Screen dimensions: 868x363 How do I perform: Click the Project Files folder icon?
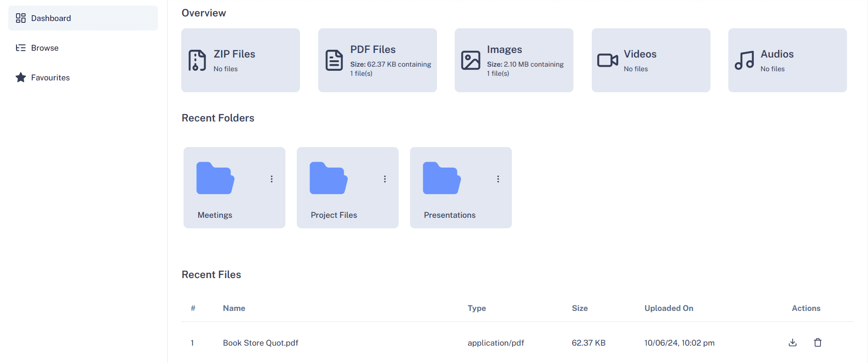[x=328, y=179]
